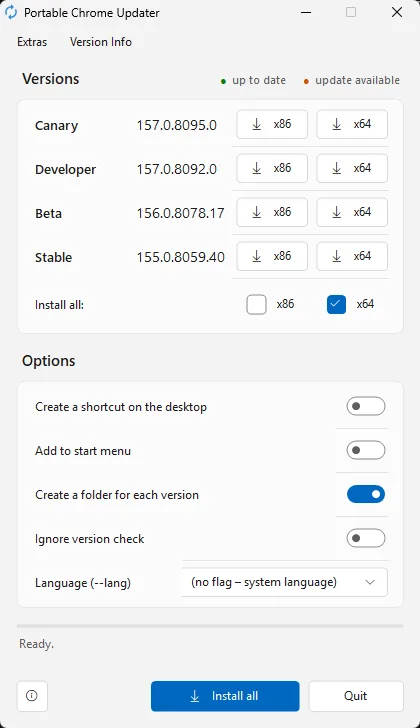This screenshot has height=728, width=420.
Task: Click the Beta version 156.0.8078.17
Action: click(181, 214)
